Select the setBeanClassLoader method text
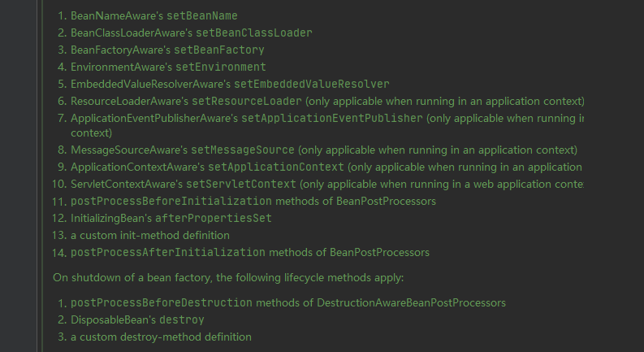644x352 pixels. (x=254, y=33)
